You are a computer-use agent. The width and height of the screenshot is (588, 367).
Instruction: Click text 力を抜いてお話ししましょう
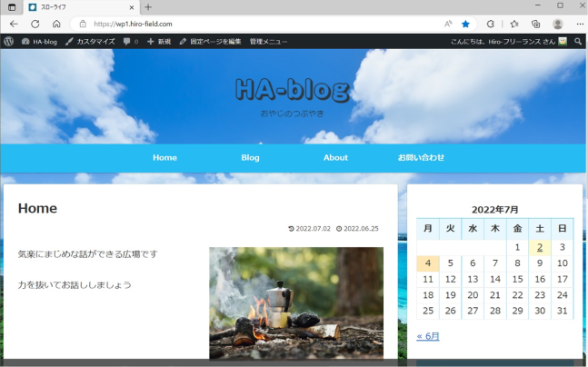75,285
